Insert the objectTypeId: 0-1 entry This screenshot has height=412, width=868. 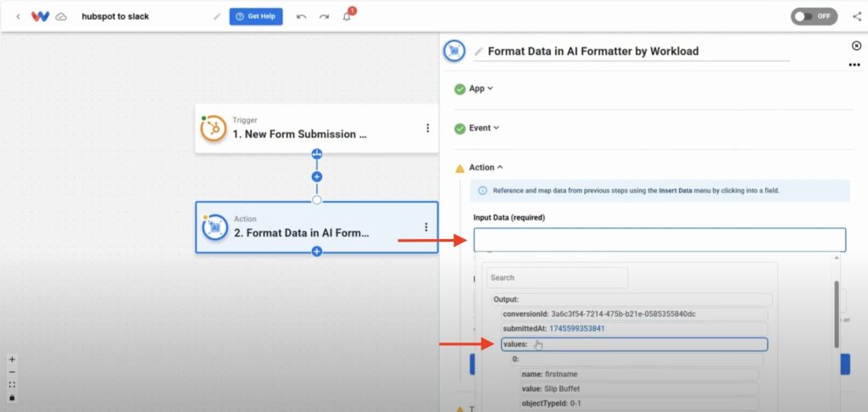pyautogui.click(x=639, y=404)
